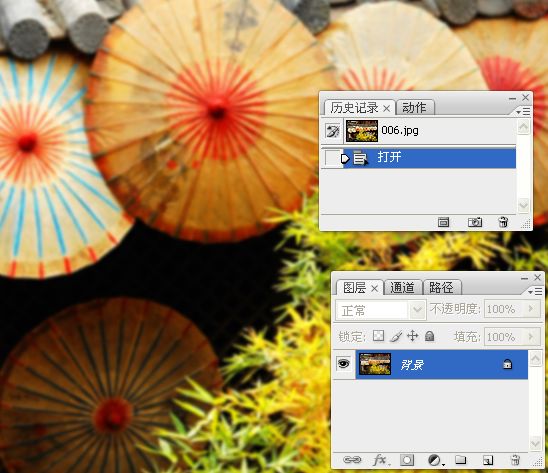Image resolution: width=548 pixels, height=473 pixels.
Task: Click the 背景 layer thumbnail
Action: click(375, 364)
